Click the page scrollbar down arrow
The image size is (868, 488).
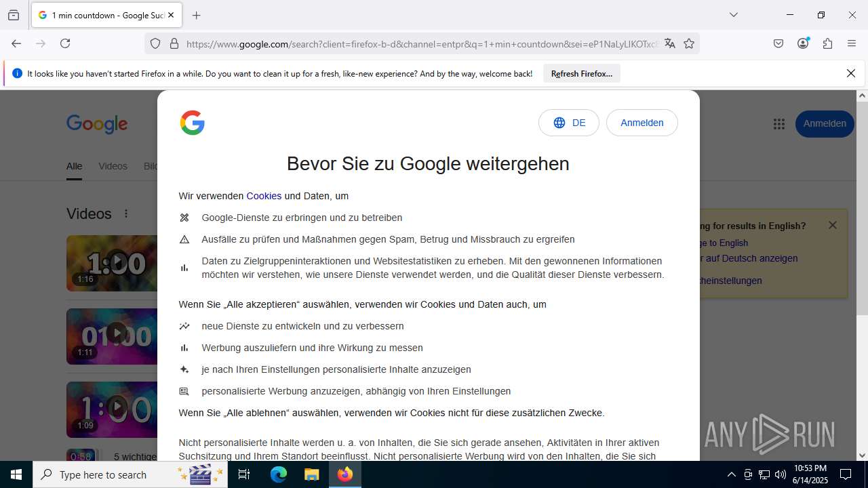click(x=862, y=455)
